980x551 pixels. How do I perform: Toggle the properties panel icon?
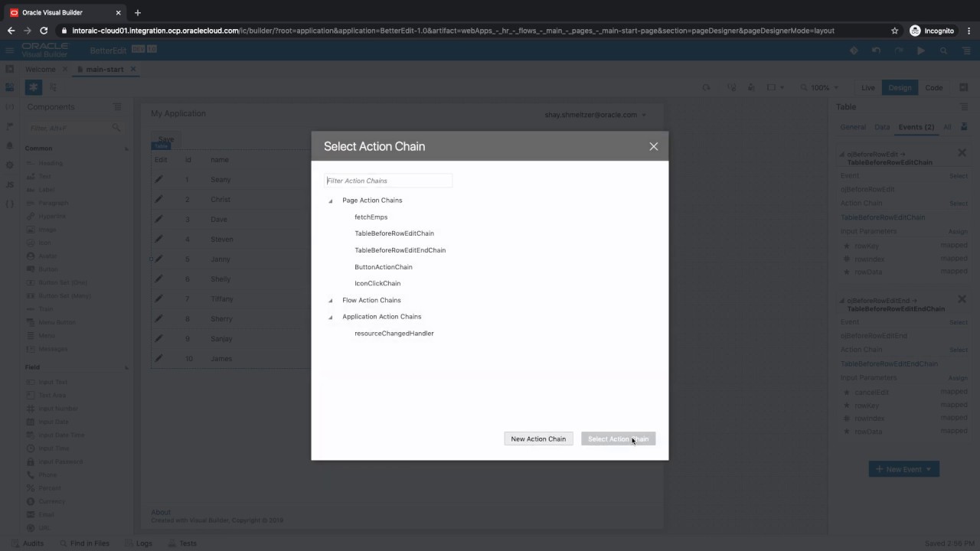tap(965, 87)
